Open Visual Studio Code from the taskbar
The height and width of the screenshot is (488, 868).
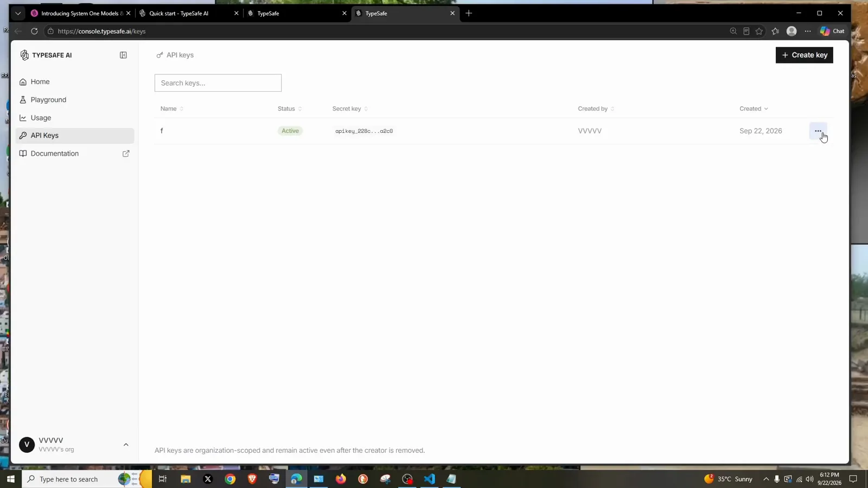(429, 479)
